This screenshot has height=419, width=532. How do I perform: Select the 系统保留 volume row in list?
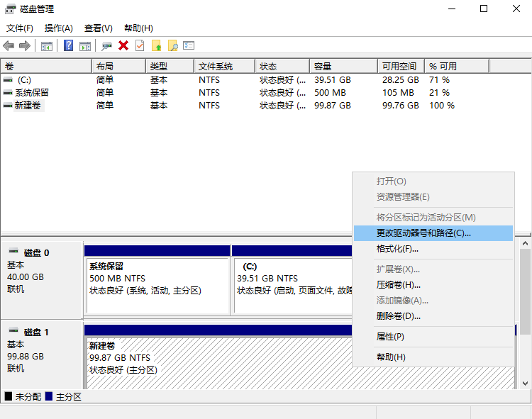click(31, 93)
